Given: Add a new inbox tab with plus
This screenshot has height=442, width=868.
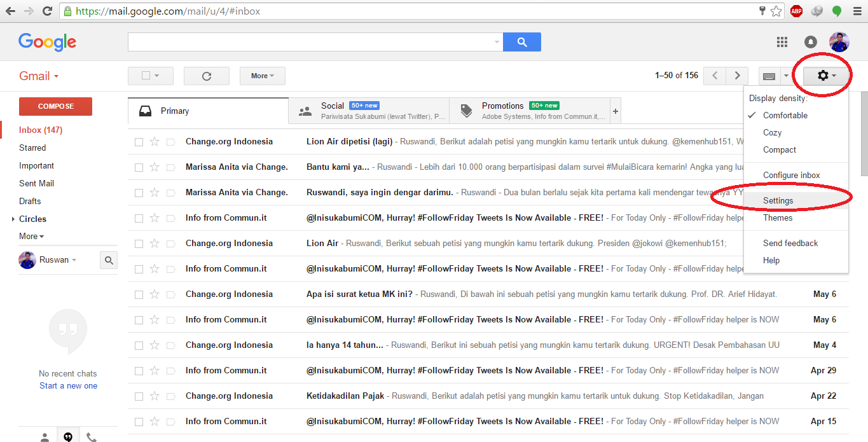Looking at the screenshot, I should point(615,111).
